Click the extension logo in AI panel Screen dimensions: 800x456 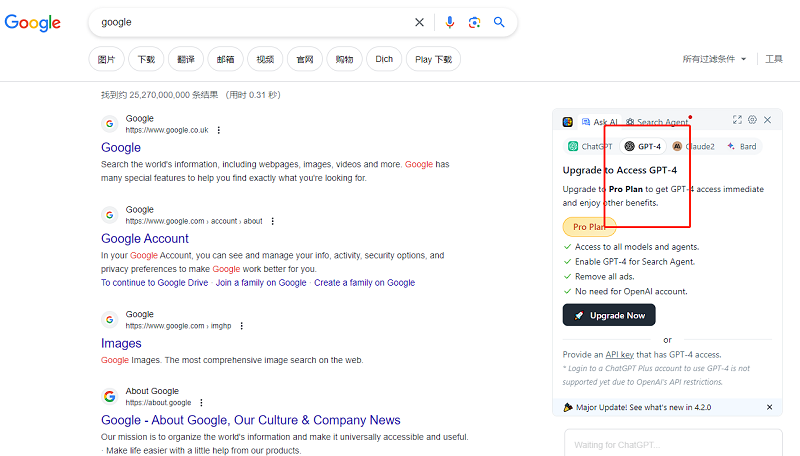pos(568,122)
